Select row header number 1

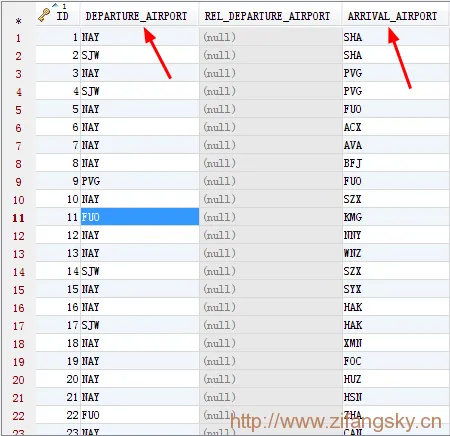pyautogui.click(x=19, y=38)
